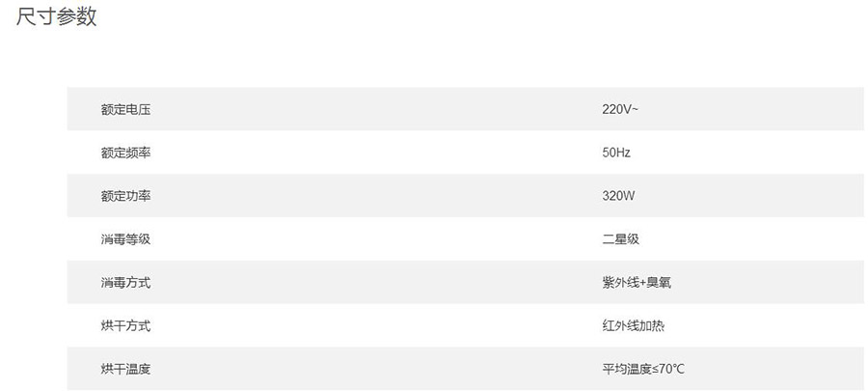Click the 50Hz frequency value
868x391 pixels.
pyautogui.click(x=616, y=153)
